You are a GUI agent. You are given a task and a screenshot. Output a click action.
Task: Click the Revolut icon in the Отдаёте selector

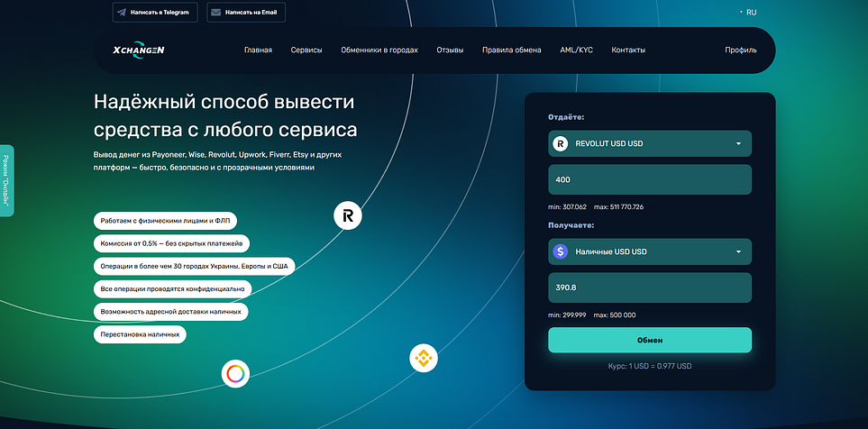tap(560, 143)
